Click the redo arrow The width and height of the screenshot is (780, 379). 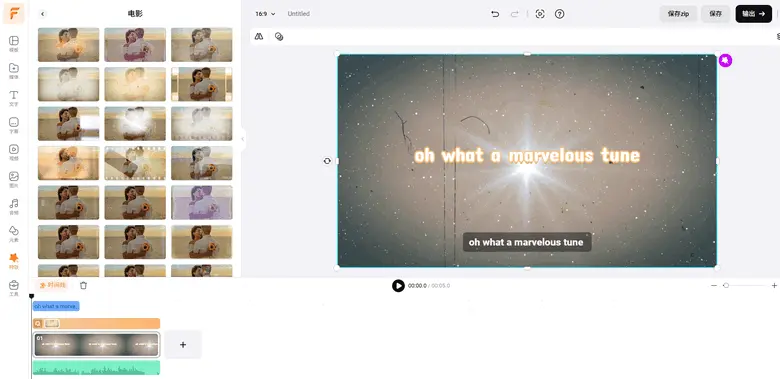click(514, 14)
